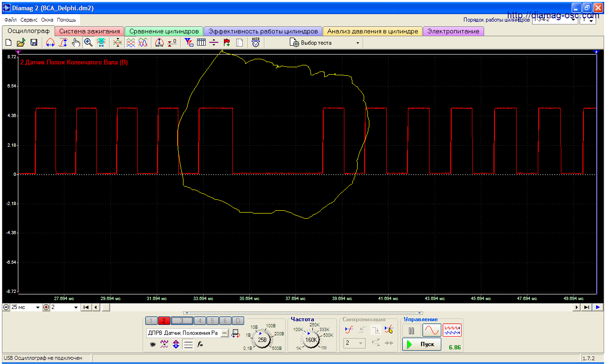The image size is (606, 364).
Task: Click the monitor swap sensor icon
Action: tap(235, 333)
